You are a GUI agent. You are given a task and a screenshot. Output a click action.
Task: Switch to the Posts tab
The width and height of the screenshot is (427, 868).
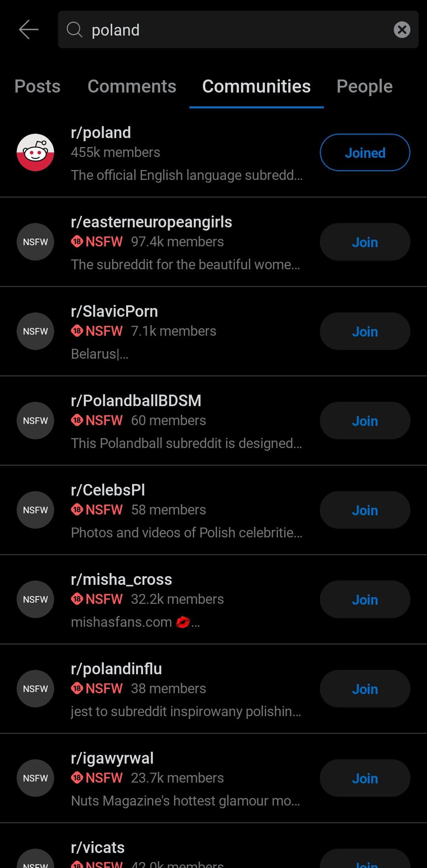[x=38, y=86]
